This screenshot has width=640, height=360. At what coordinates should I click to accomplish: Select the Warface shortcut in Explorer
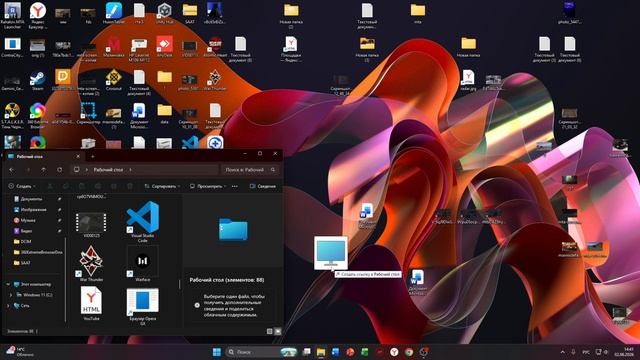[x=142, y=263]
